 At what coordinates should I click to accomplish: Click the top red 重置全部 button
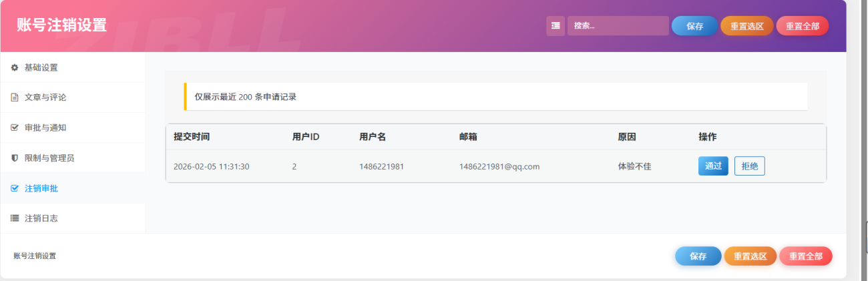click(x=802, y=26)
